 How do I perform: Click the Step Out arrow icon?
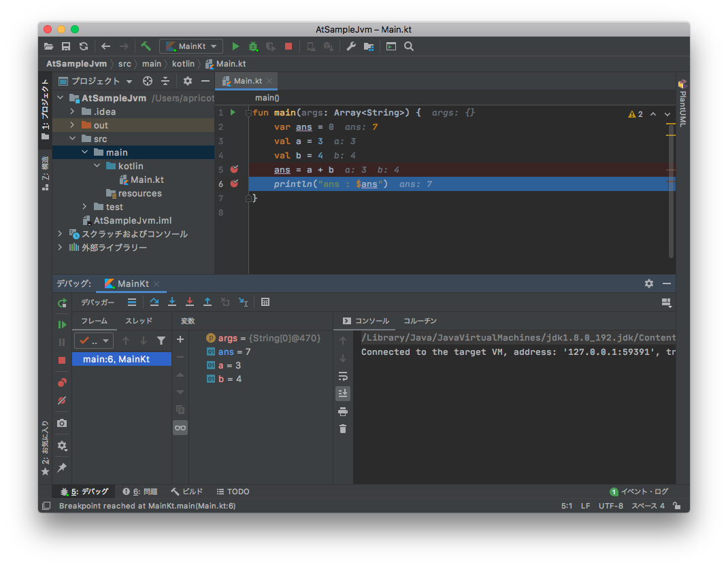coord(208,303)
